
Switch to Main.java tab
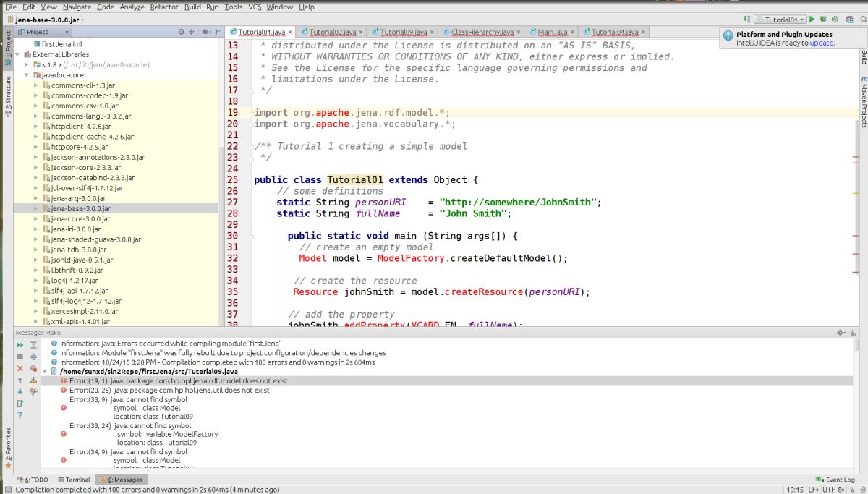(552, 32)
